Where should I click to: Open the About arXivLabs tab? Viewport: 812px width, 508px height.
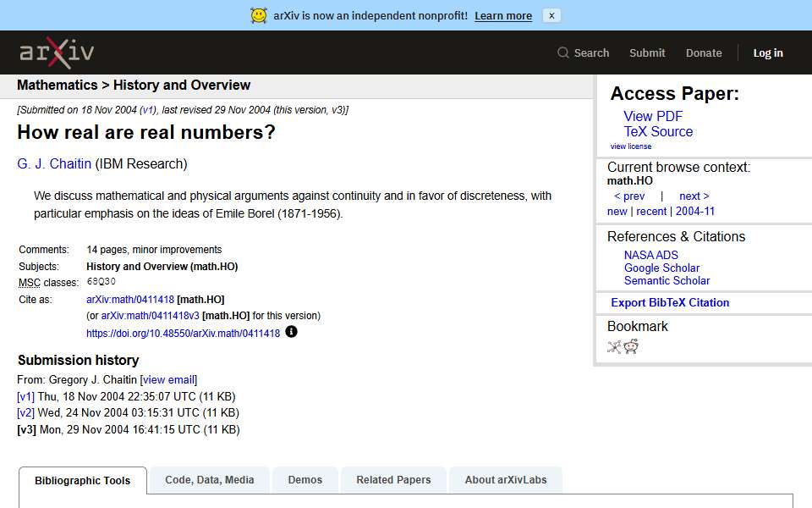(x=506, y=480)
